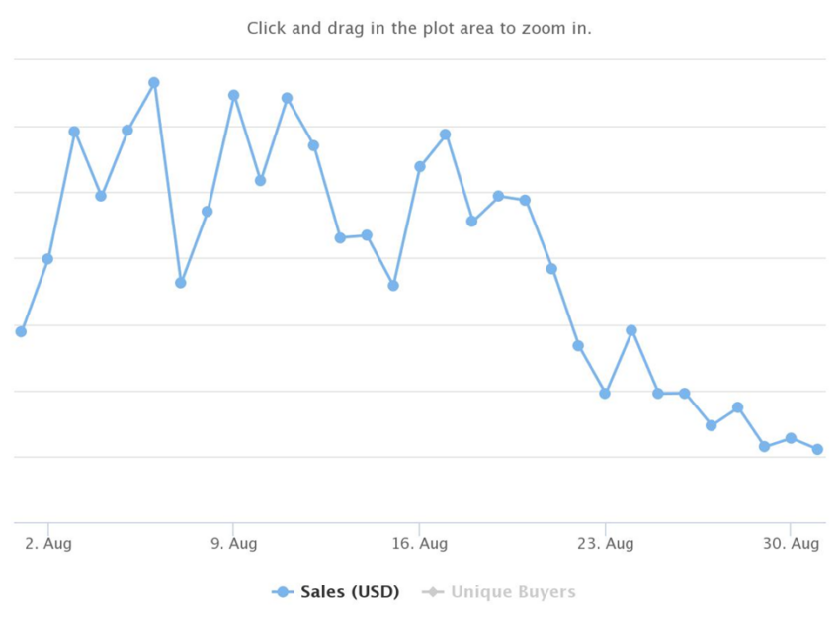Click the peak point just after 23. Aug
Screen dimensions: 840x630
click(x=631, y=330)
